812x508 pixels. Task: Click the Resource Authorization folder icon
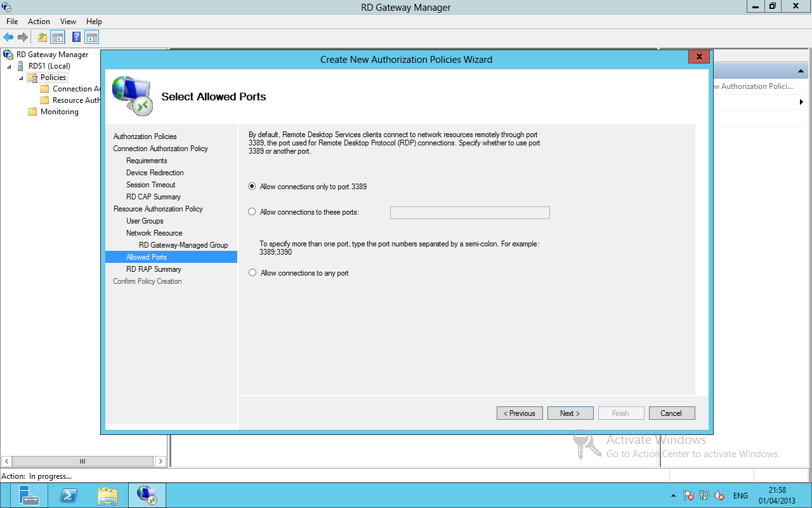click(44, 100)
